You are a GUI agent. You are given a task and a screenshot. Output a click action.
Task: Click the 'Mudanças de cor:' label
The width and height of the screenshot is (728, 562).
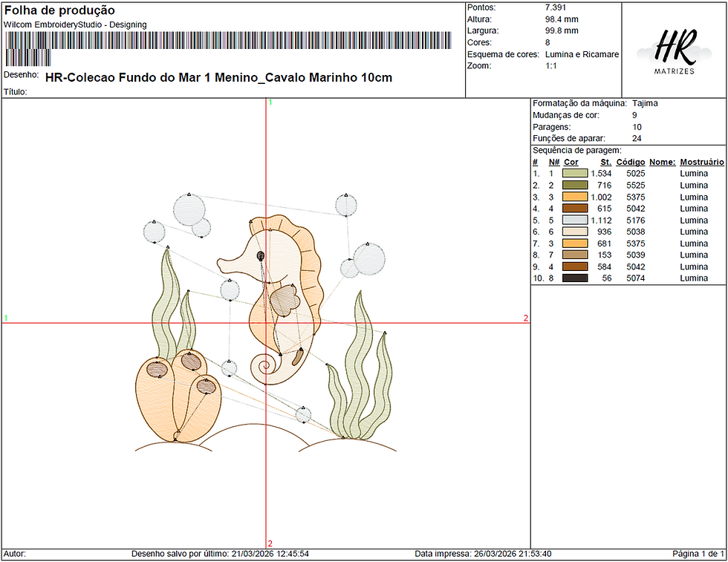tap(566, 115)
